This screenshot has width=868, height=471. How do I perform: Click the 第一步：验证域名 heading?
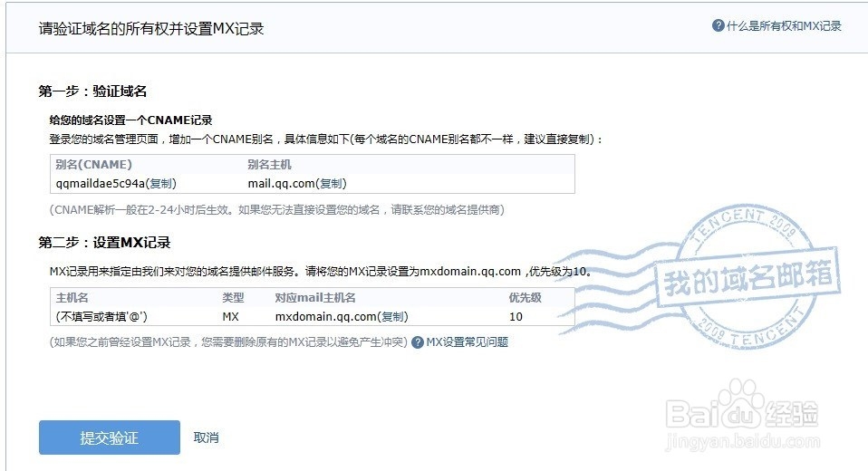click(92, 91)
